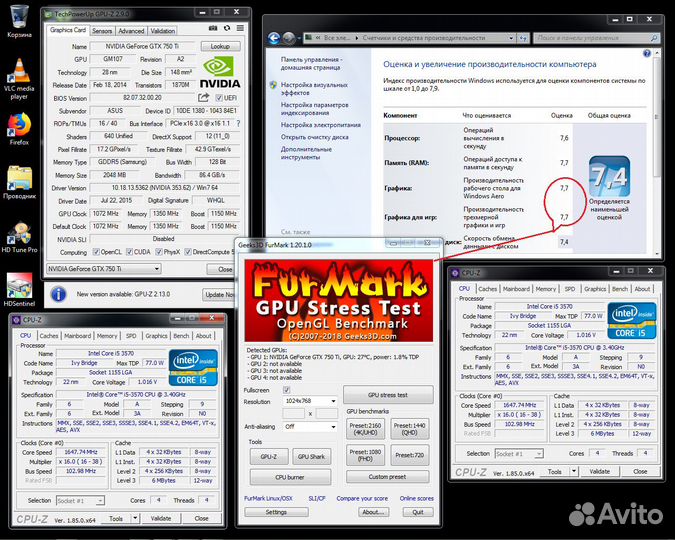Open Memory tab in left CPU-Z

pyautogui.click(x=107, y=336)
